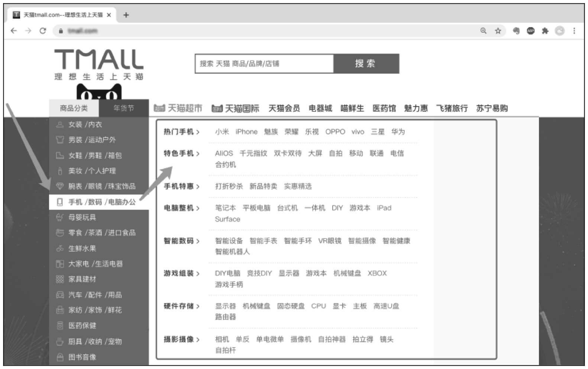Select the 商品分类 tab
This screenshot has height=369, width=588.
(74, 108)
